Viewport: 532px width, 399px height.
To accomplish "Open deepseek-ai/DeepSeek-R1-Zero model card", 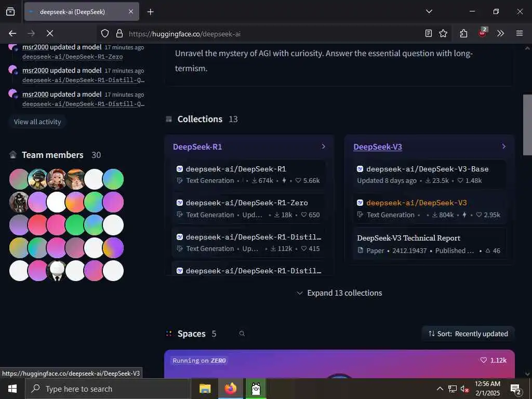I will (248, 208).
